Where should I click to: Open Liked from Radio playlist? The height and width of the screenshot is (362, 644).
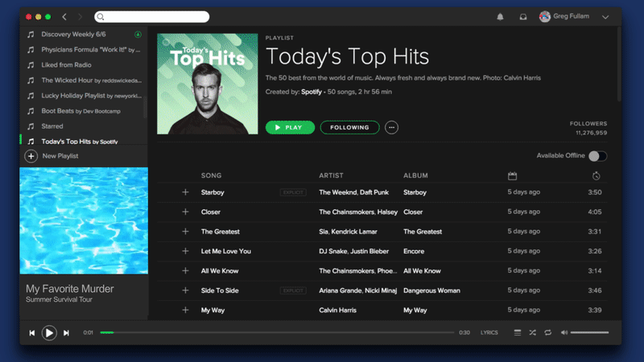pos(66,65)
